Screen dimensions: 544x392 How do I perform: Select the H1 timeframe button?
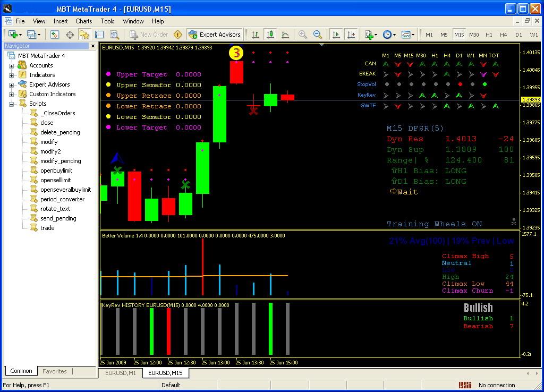(x=489, y=35)
